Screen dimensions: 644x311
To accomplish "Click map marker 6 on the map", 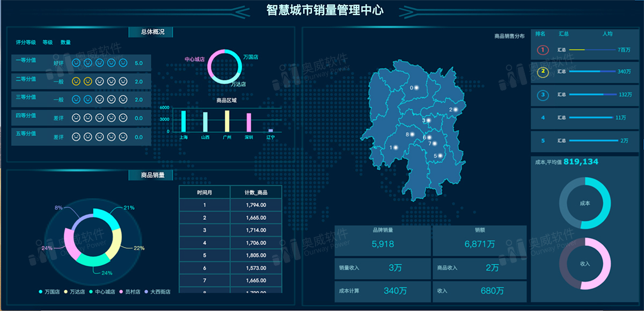I will (x=429, y=138).
